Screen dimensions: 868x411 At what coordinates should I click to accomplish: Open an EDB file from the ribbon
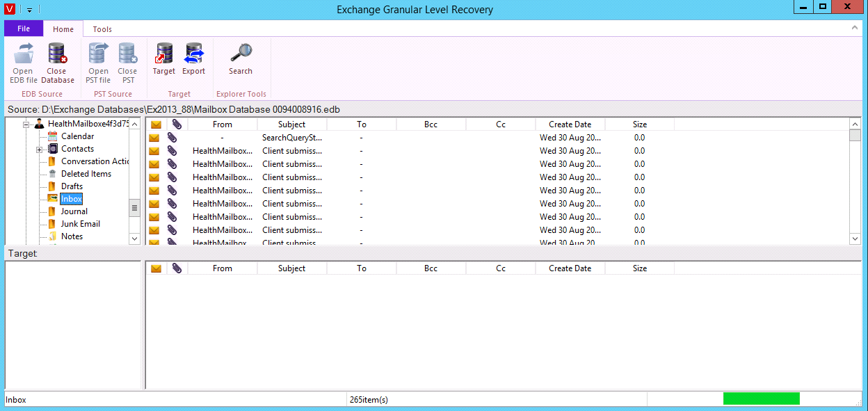[23, 63]
